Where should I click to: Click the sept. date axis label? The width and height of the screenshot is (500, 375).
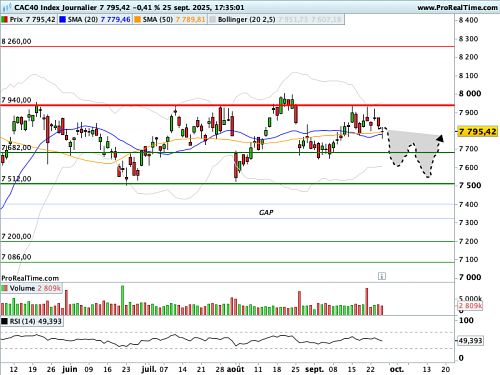click(x=314, y=369)
